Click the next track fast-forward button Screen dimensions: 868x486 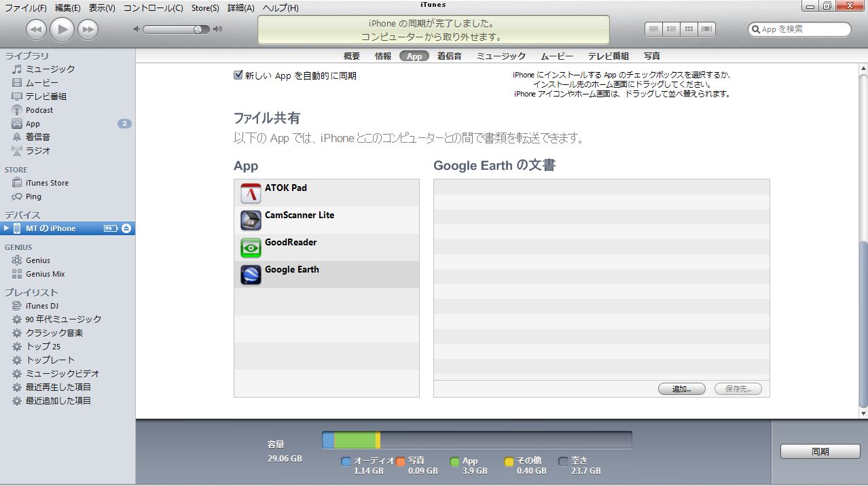coord(88,29)
